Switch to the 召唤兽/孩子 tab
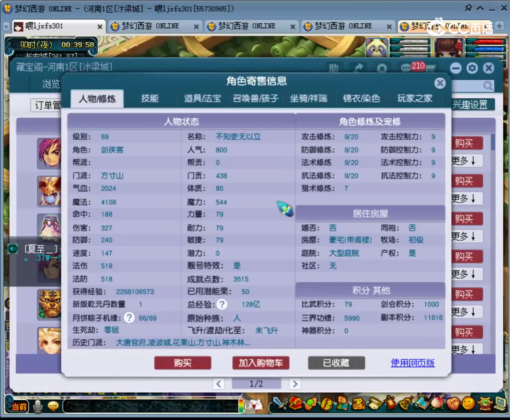510x420 pixels. tap(255, 98)
